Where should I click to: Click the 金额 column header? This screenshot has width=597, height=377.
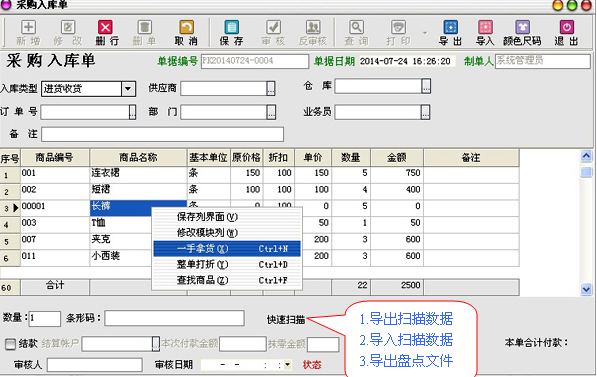tap(397, 158)
